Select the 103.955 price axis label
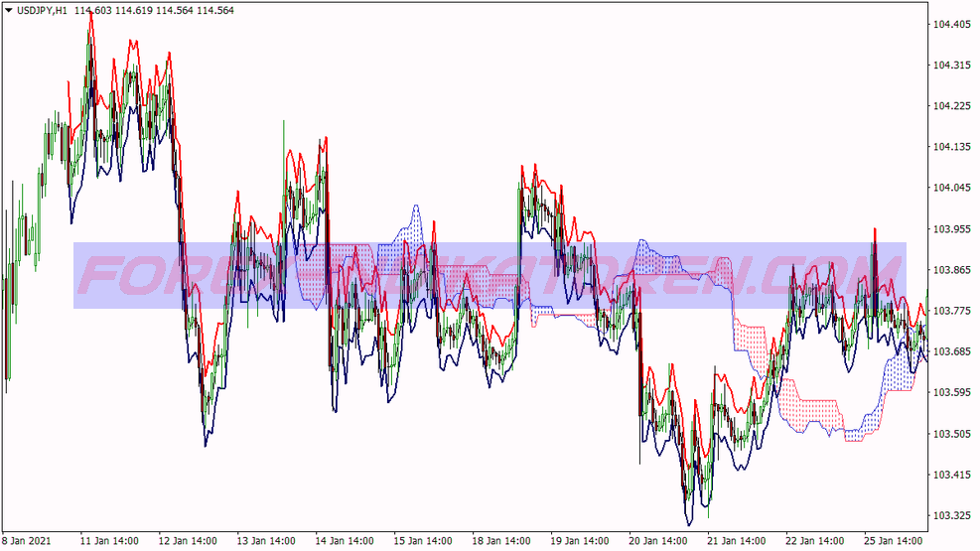The width and height of the screenshot is (980, 551). tap(952, 229)
